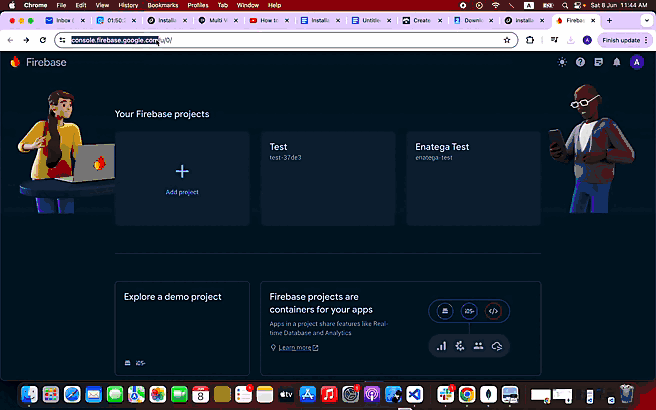Screen dimensions: 656x410
Task: Open the Firebase help question mark icon
Action: click(x=581, y=62)
